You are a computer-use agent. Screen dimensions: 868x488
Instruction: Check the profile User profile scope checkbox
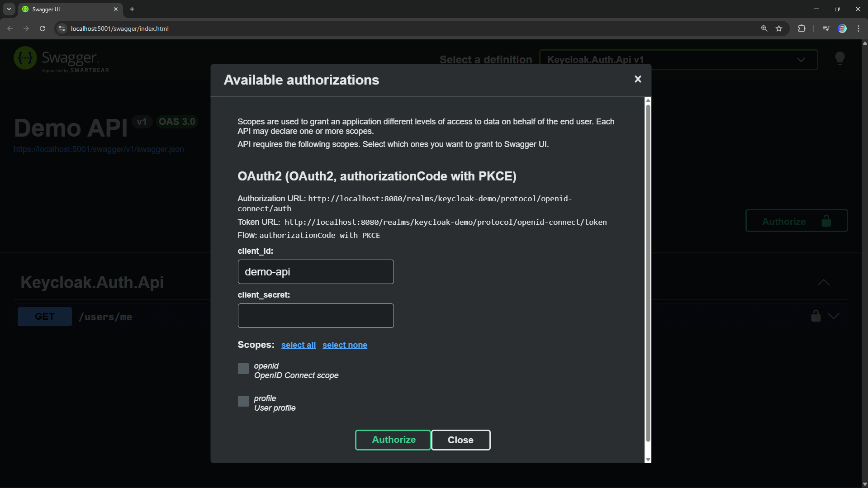coord(243,401)
